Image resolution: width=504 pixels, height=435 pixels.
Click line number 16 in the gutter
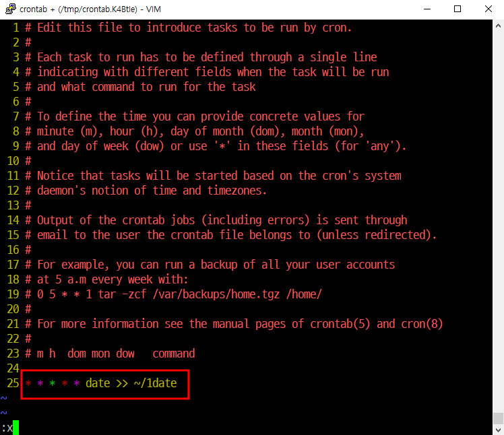coord(13,250)
